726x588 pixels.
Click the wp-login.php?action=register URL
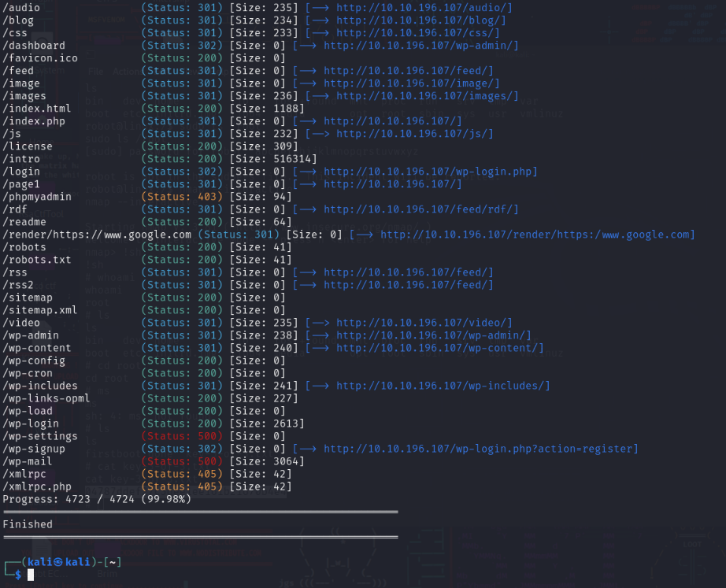point(480,449)
